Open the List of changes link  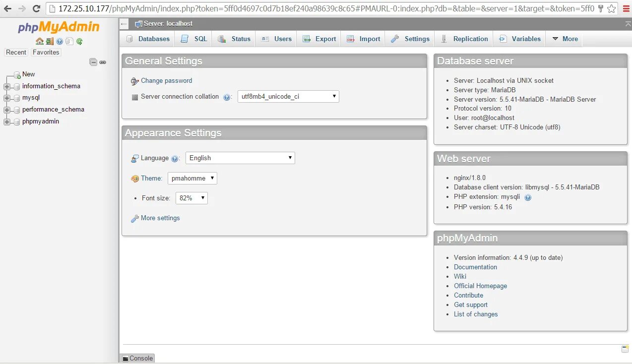pos(475,314)
